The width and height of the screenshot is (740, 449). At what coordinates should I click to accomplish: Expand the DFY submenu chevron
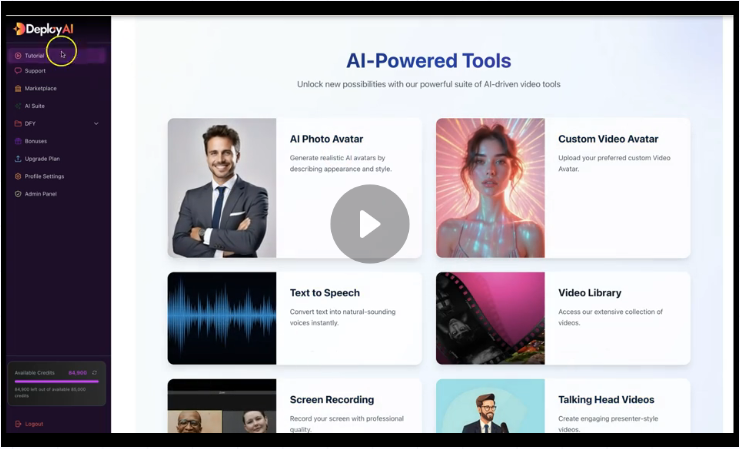[96, 123]
